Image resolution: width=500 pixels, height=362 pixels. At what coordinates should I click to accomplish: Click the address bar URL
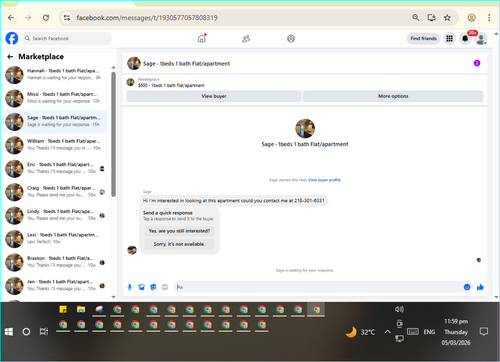[147, 18]
